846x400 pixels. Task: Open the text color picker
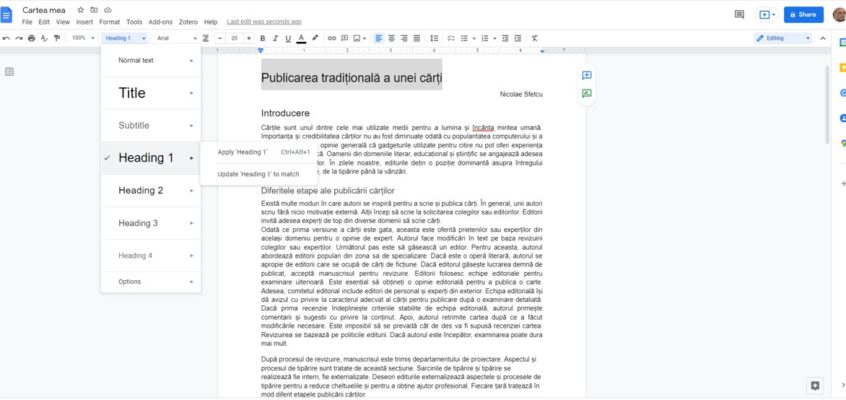point(302,38)
